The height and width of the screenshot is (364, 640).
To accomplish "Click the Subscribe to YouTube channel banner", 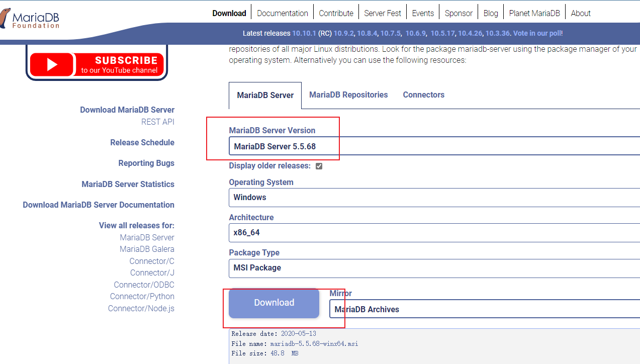I will coord(97,63).
